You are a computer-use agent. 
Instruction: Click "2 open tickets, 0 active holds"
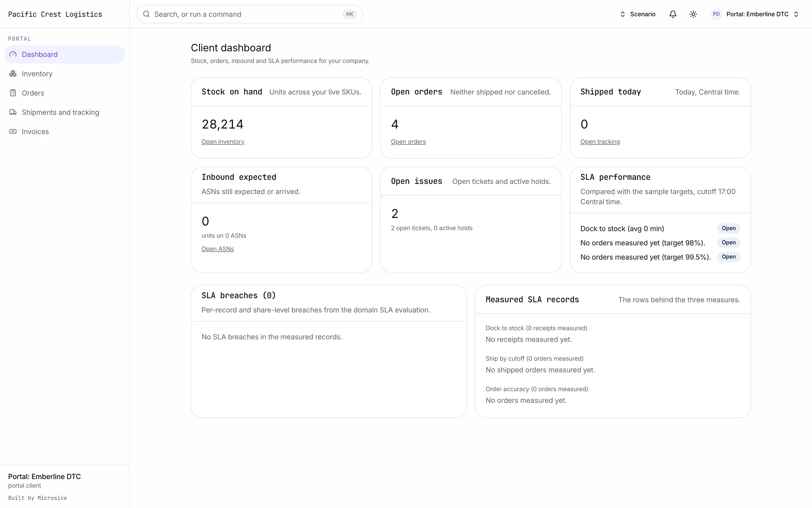click(431, 228)
